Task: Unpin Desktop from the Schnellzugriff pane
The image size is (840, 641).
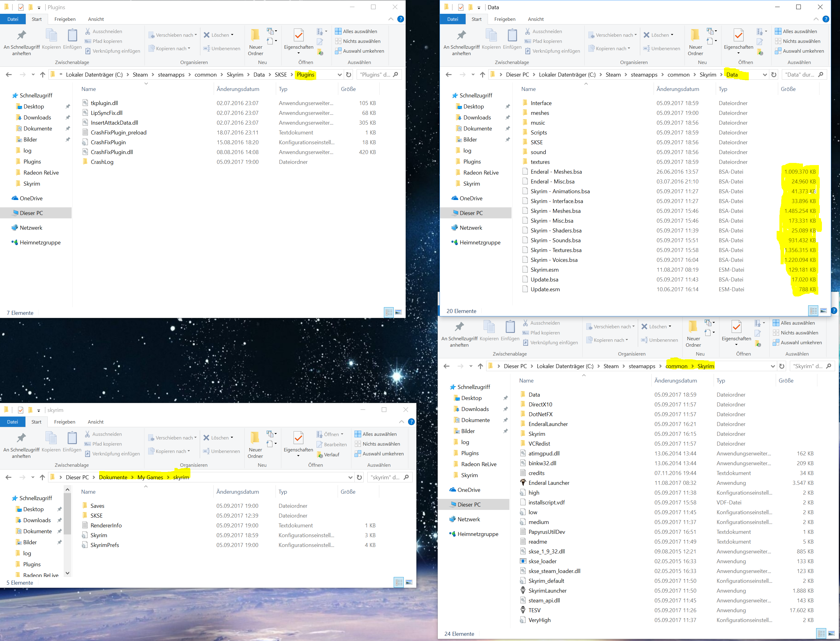Action: pos(67,106)
